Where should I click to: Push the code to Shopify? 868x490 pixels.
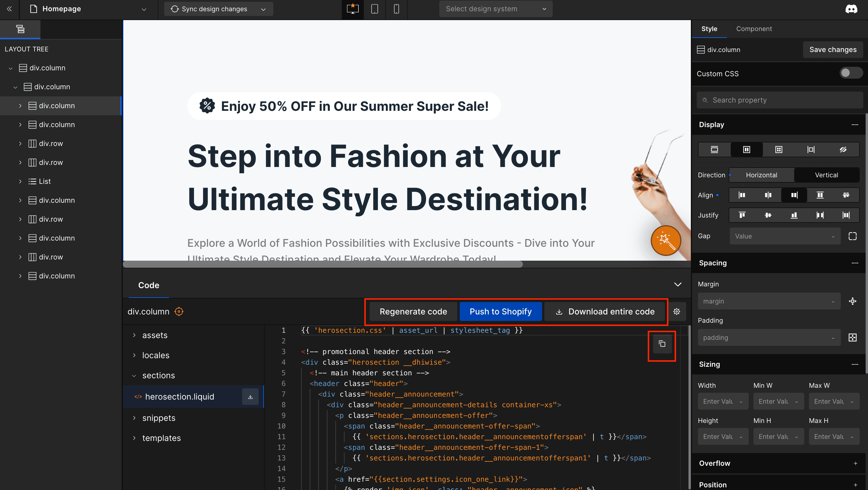pyautogui.click(x=500, y=311)
